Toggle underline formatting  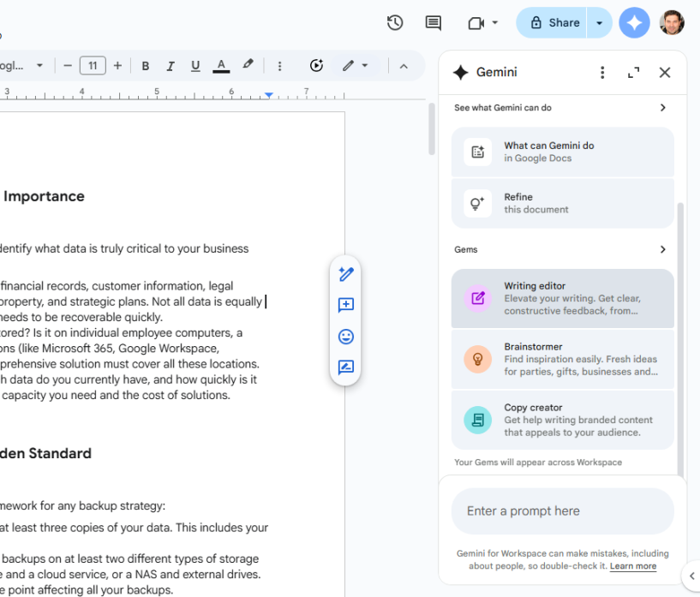[x=194, y=65]
